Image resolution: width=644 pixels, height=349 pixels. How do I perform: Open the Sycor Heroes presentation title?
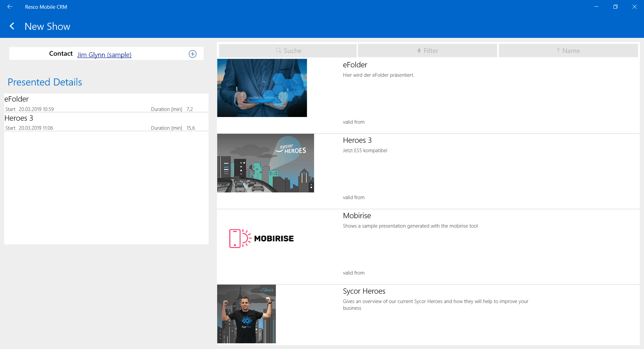(x=364, y=291)
